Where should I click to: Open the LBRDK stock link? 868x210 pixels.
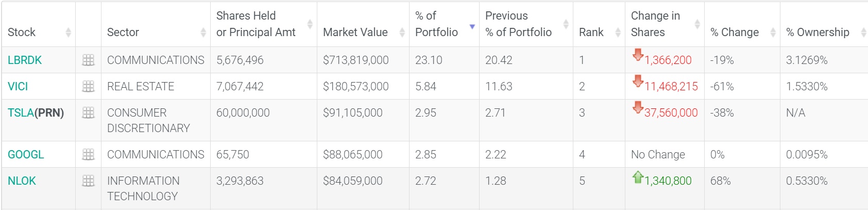[25, 60]
